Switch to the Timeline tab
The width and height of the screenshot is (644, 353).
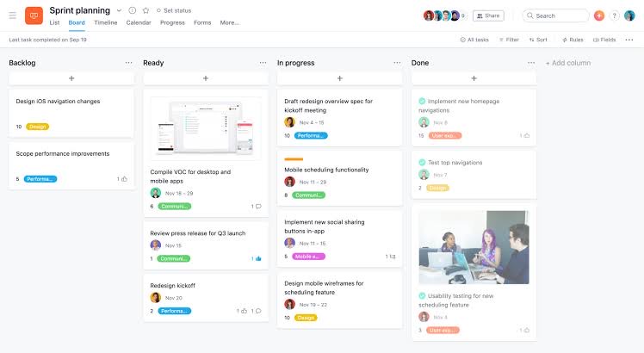pyautogui.click(x=105, y=22)
